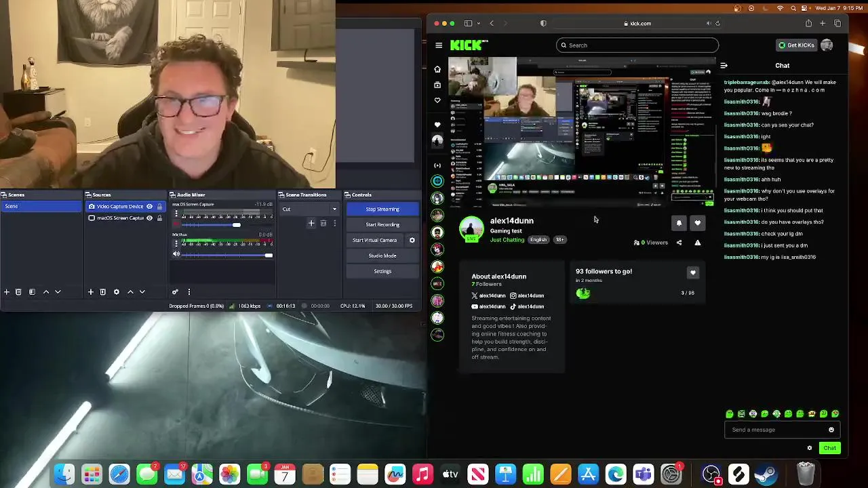Open advanced audio properties in Audio Mixer
The image size is (868, 488).
(x=175, y=291)
